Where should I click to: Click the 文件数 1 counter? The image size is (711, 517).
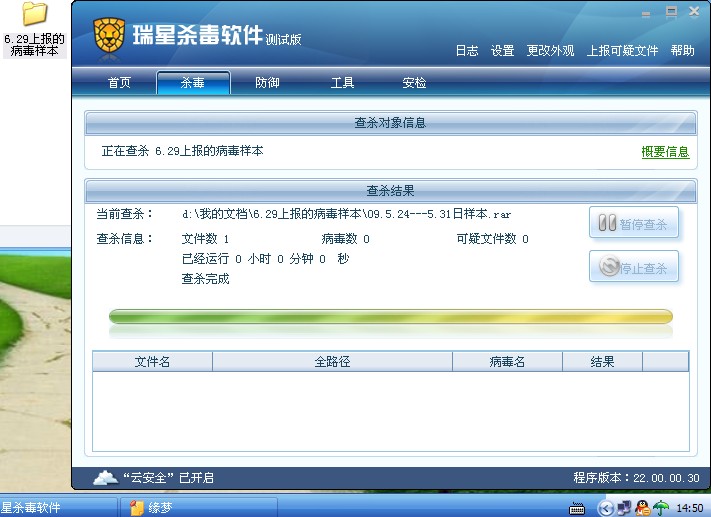205,239
